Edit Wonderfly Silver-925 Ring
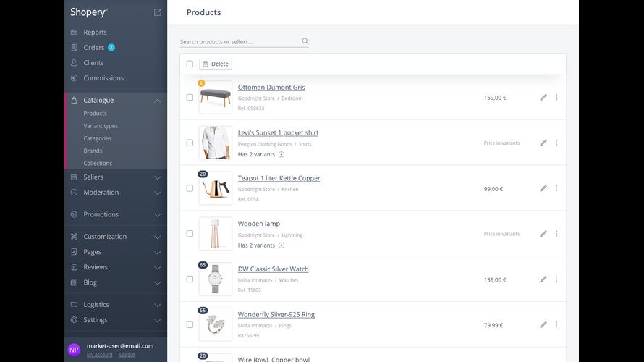Screen dimensions: 644x362 [x=543, y=324]
